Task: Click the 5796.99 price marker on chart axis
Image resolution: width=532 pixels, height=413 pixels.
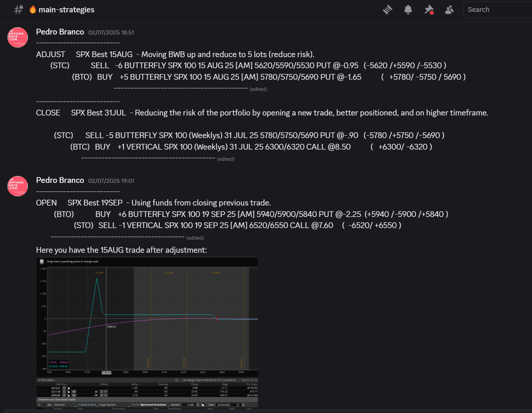Action: point(106,372)
